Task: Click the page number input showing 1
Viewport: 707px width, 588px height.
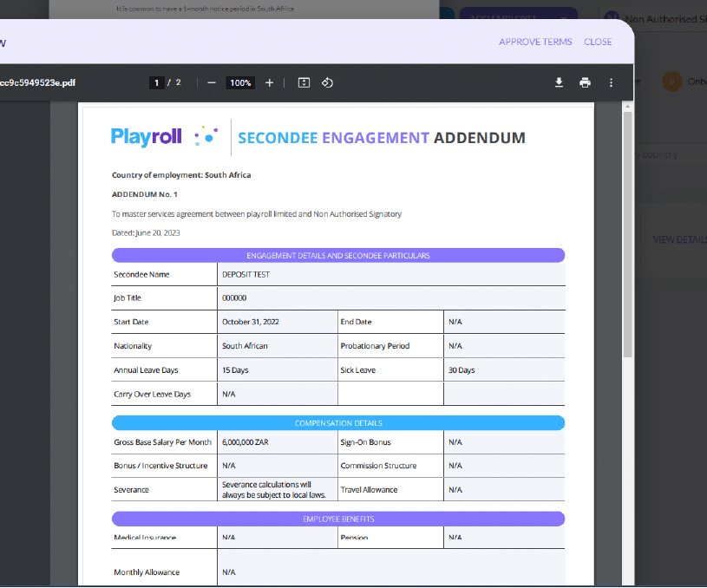Action: pyautogui.click(x=157, y=82)
